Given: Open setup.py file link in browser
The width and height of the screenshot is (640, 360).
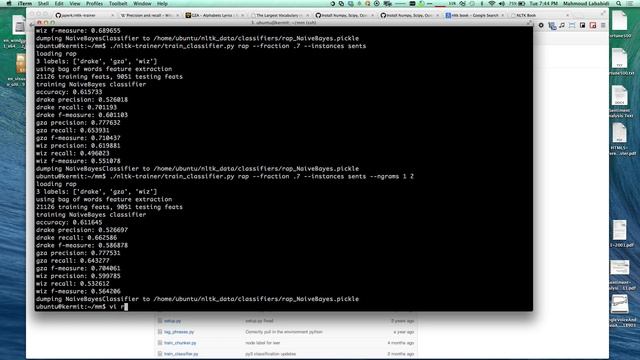Looking at the screenshot, I should pyautogui.click(x=172, y=321).
